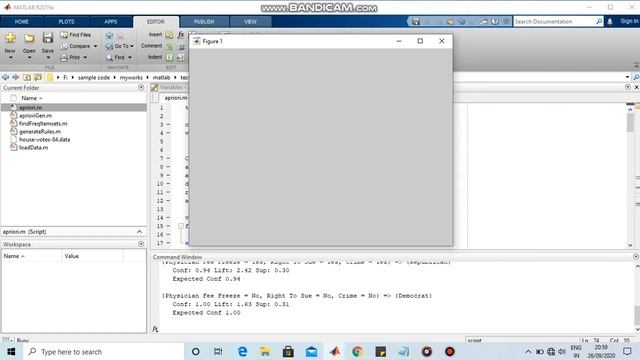Click the Save floppy disk icon

tap(48, 38)
